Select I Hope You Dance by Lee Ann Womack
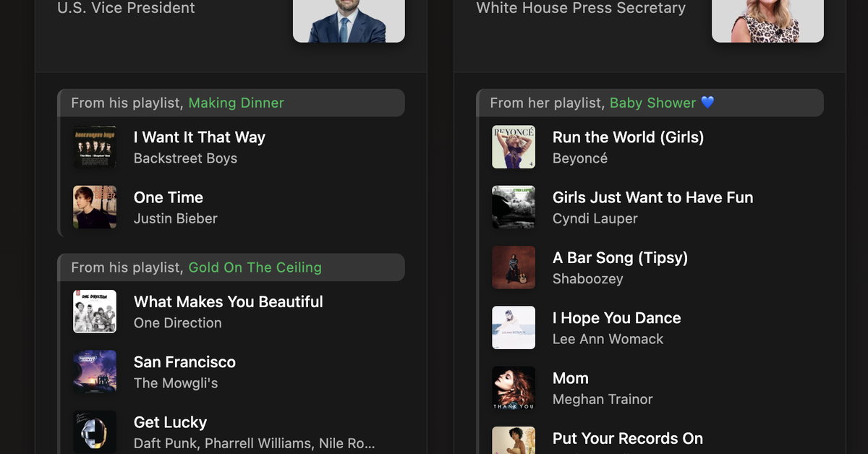 [616, 318]
